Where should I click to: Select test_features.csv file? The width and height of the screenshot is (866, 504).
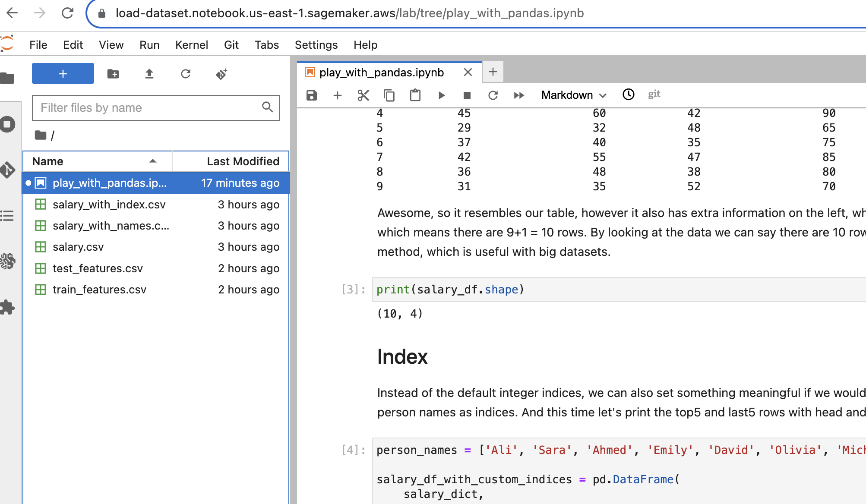(156, 268)
